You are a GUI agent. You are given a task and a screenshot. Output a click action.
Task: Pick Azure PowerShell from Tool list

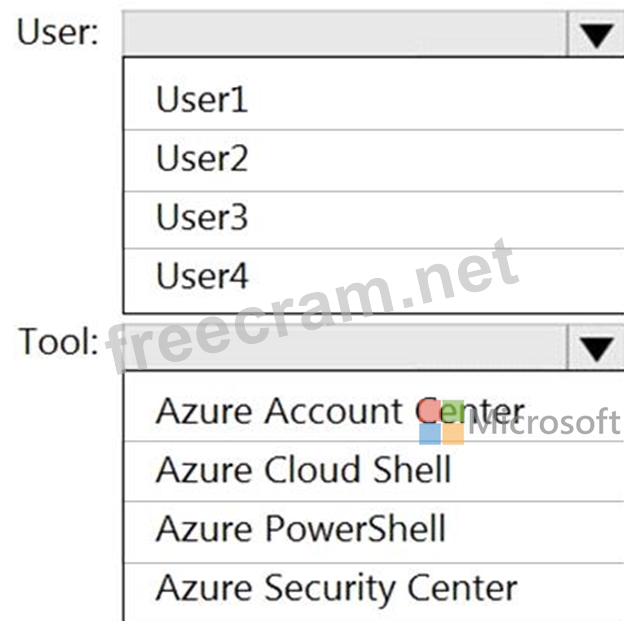[300, 528]
